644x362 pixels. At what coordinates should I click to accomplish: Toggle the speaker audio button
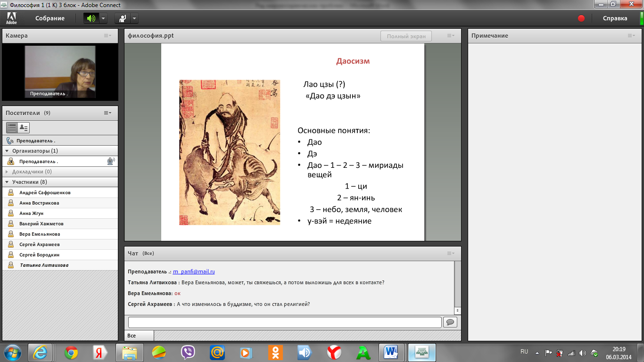click(x=91, y=18)
